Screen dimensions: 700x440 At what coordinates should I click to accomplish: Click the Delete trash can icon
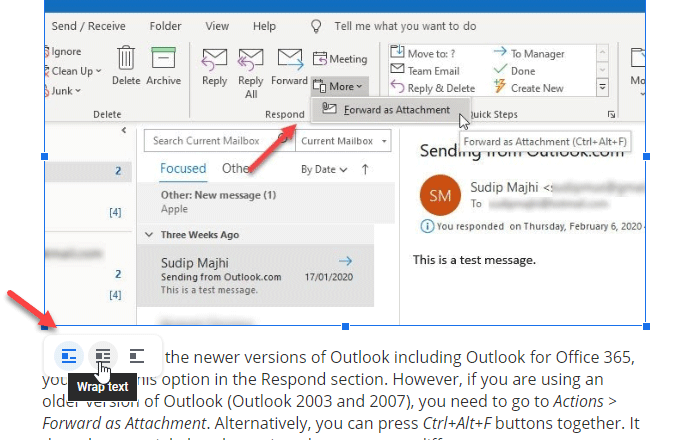[x=126, y=58]
